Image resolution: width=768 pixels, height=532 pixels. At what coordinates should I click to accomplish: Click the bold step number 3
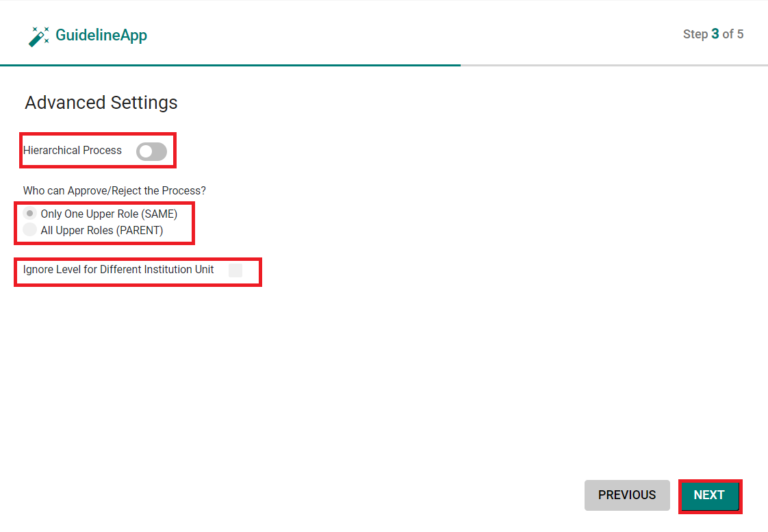715,34
